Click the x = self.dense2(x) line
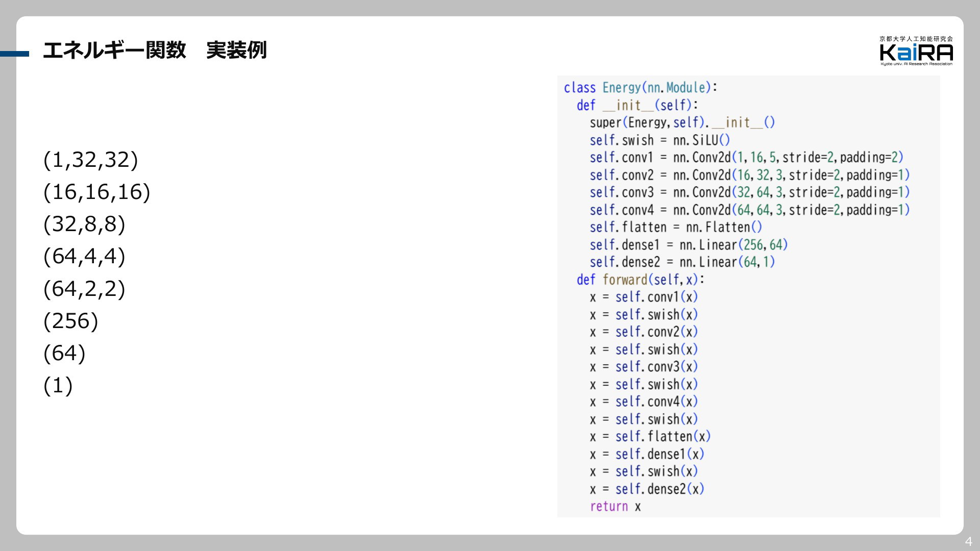The width and height of the screenshot is (980, 551). 647,489
